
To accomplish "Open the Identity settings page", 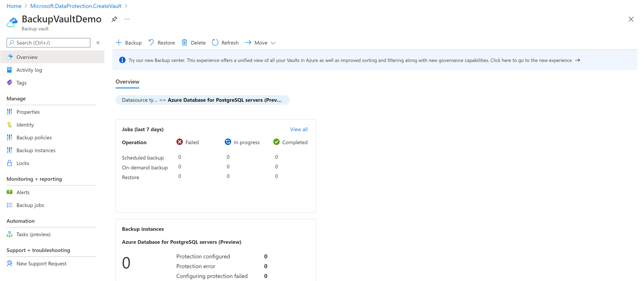I will pyautogui.click(x=25, y=125).
